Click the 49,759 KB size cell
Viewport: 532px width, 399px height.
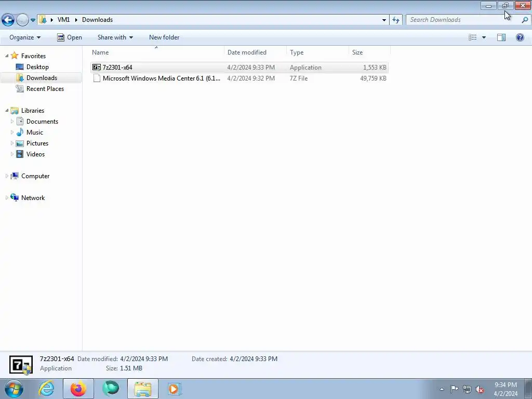tap(373, 78)
